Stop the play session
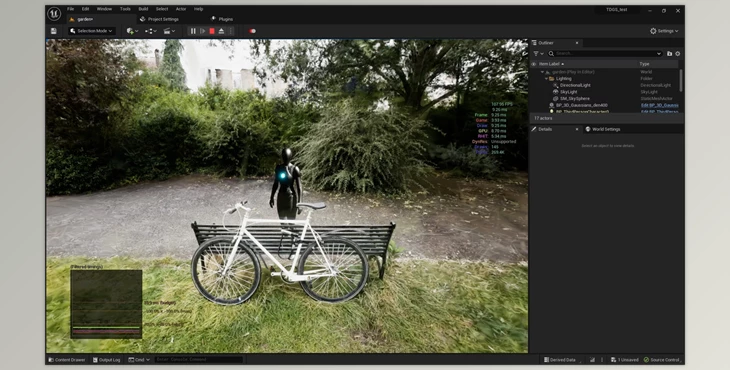Screen dimensions: 730x370 point(212,31)
